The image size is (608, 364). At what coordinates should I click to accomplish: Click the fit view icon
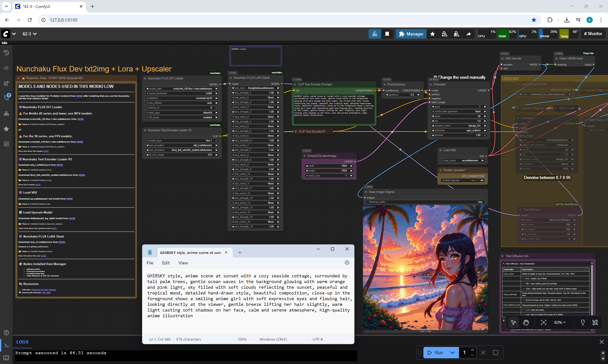coord(543,322)
